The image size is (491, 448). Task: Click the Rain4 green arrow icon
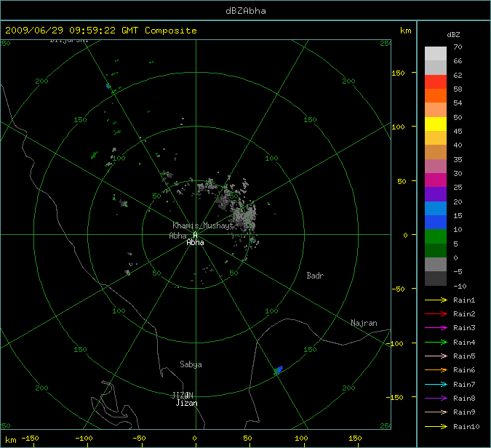point(436,343)
